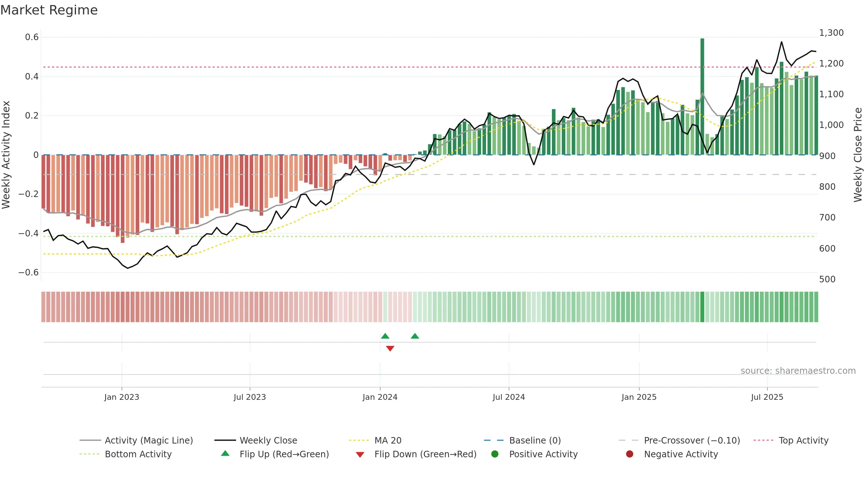The image size is (868, 488).
Task: Click the 500 price axis label
Action: coord(827,279)
